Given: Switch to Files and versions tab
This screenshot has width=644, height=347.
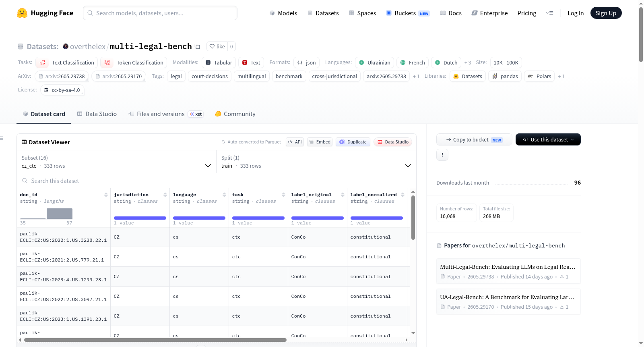Looking at the screenshot, I should pos(166,114).
